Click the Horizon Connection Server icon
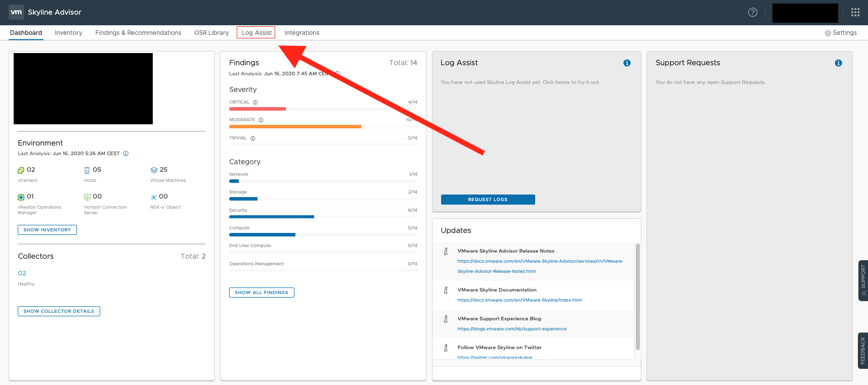Screen dimensions: 868x385 (88, 197)
